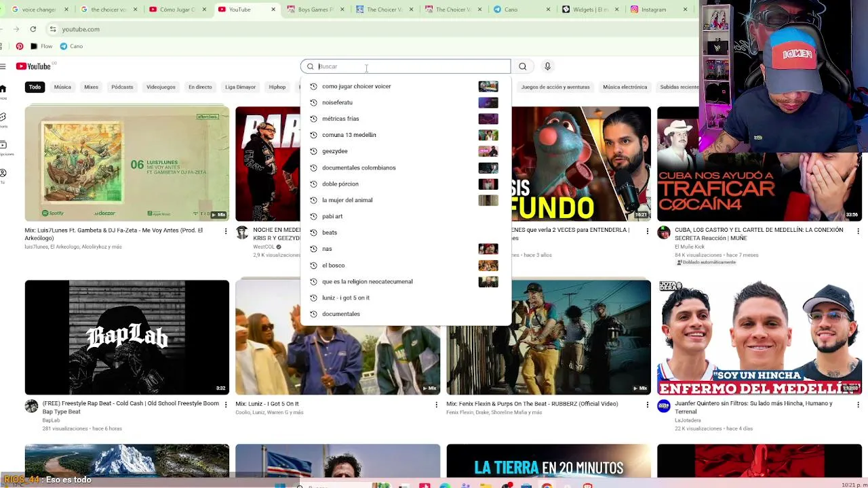Focus the Buscar search field

(406, 66)
